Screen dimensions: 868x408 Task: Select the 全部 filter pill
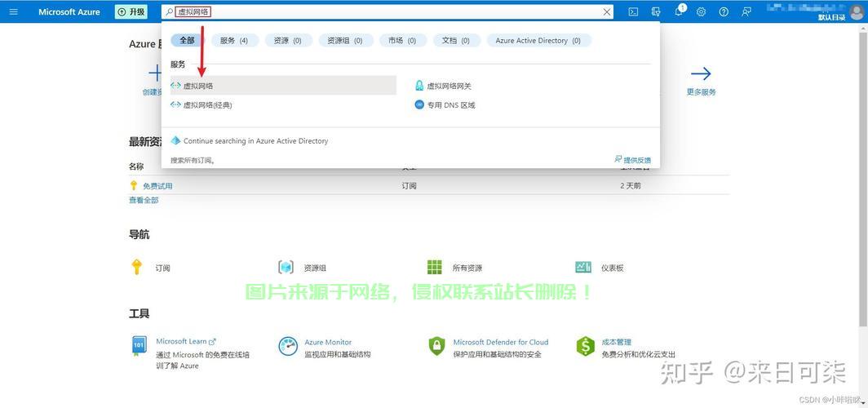click(x=187, y=41)
